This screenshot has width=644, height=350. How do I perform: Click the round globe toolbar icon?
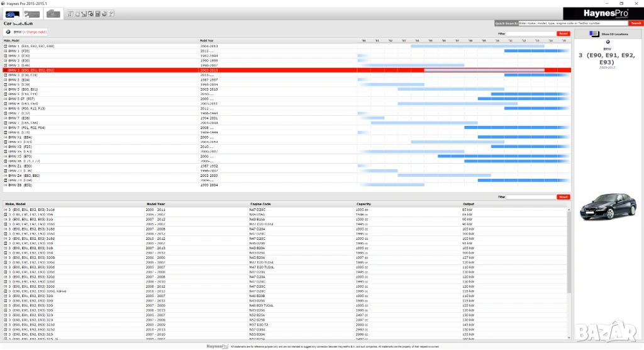pyautogui.click(x=104, y=13)
